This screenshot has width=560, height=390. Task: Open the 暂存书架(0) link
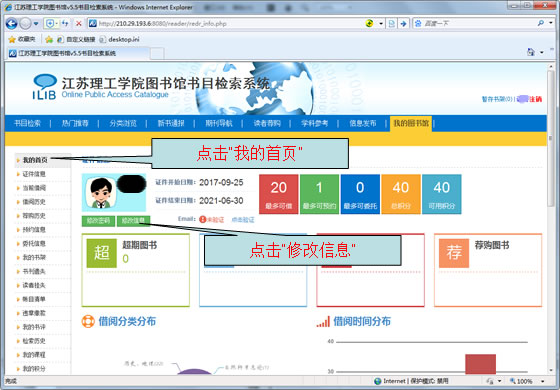click(497, 99)
